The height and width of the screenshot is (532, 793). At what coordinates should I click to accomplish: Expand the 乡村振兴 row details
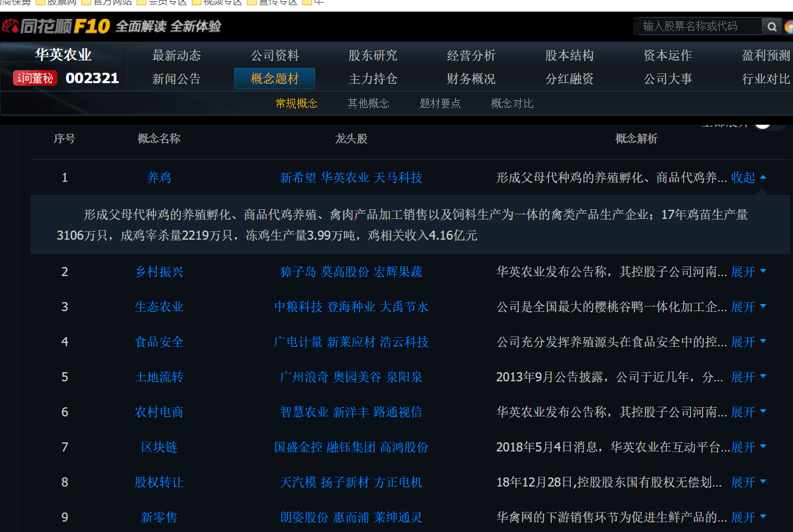coord(749,272)
